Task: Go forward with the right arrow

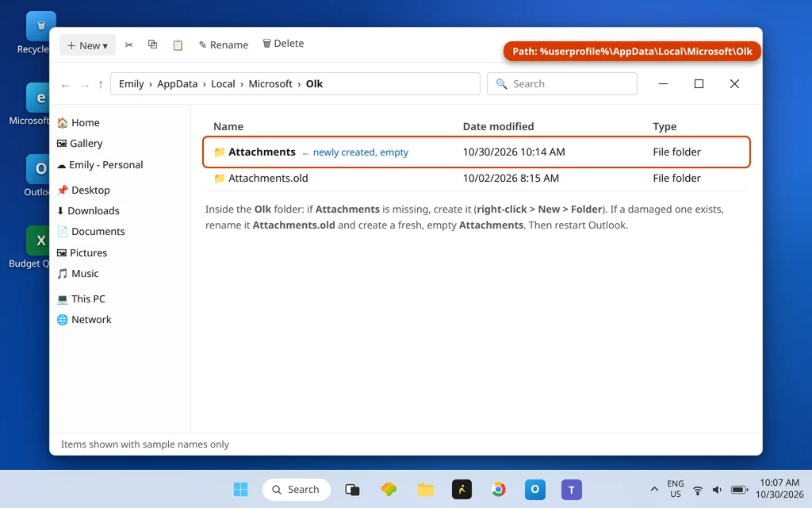Action: coord(84,84)
